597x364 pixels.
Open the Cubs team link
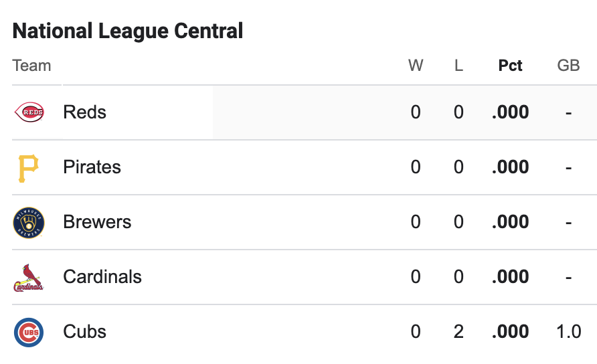click(x=84, y=331)
